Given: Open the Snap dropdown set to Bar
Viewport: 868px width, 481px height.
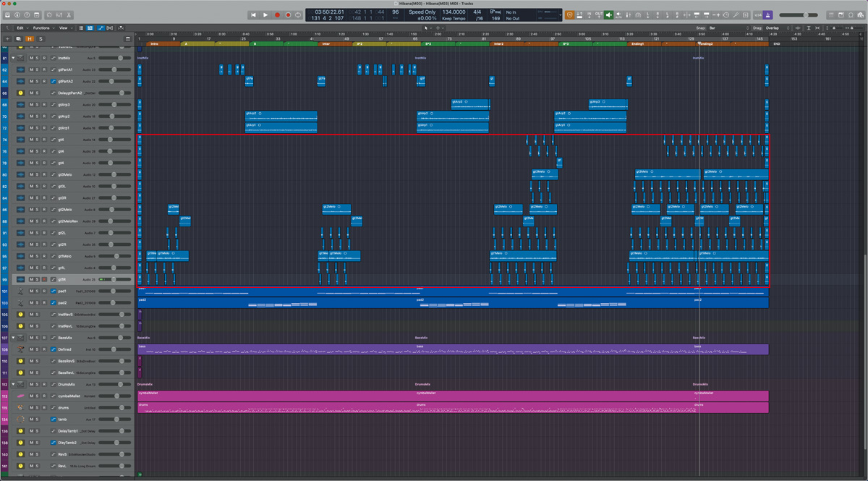Looking at the screenshot, I should (x=729, y=28).
